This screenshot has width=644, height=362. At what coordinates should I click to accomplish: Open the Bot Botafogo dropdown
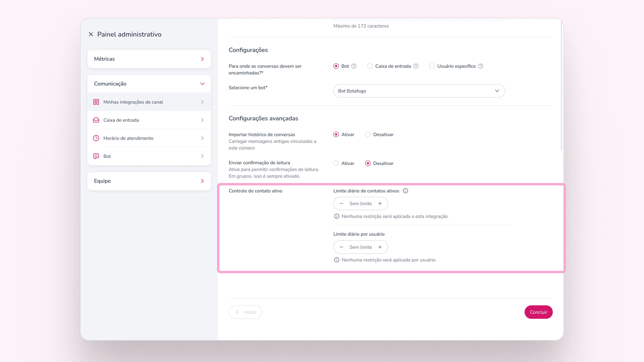tap(419, 91)
